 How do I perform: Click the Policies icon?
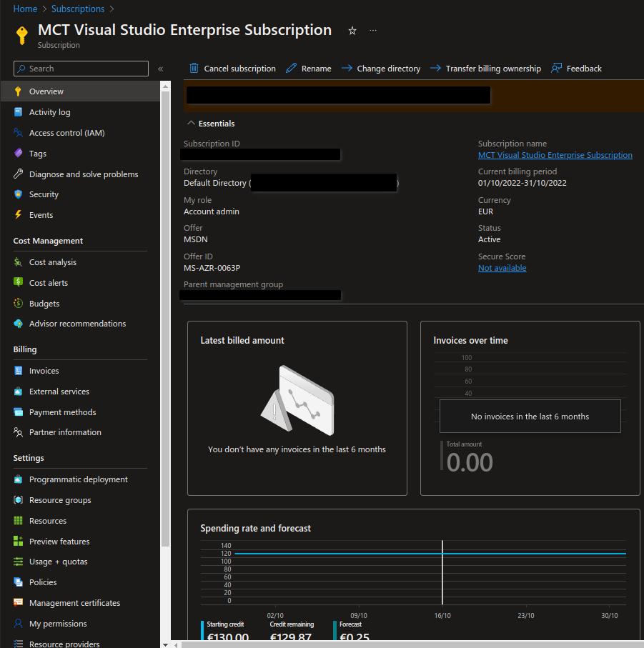pyautogui.click(x=18, y=582)
